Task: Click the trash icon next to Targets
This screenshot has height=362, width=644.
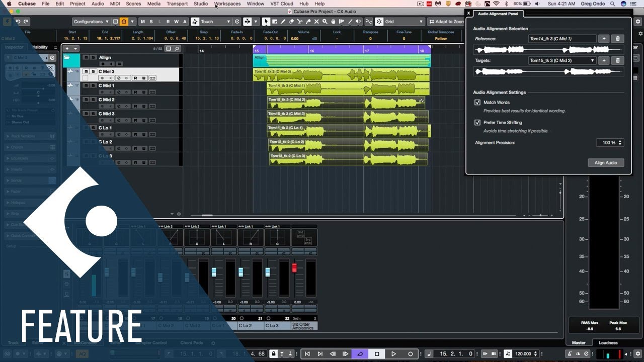Action: click(x=618, y=60)
